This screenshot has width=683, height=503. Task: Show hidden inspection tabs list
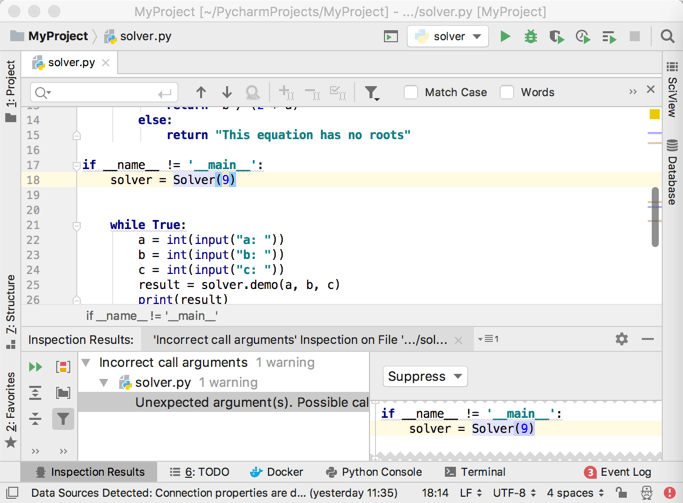click(488, 339)
